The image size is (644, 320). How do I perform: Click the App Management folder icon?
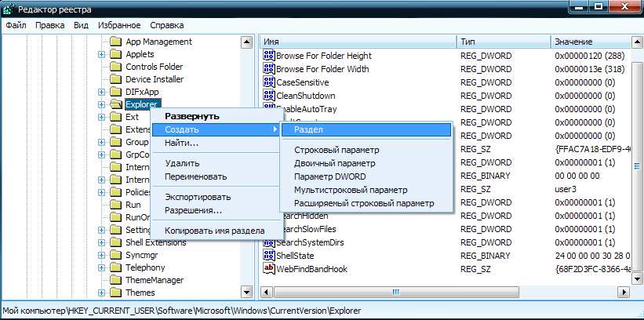click(x=115, y=42)
